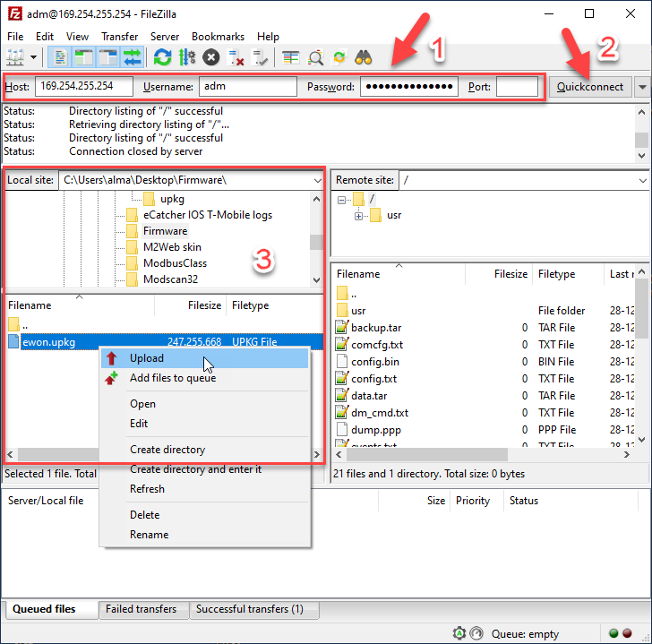Choose Refresh from the context menu

point(204,488)
